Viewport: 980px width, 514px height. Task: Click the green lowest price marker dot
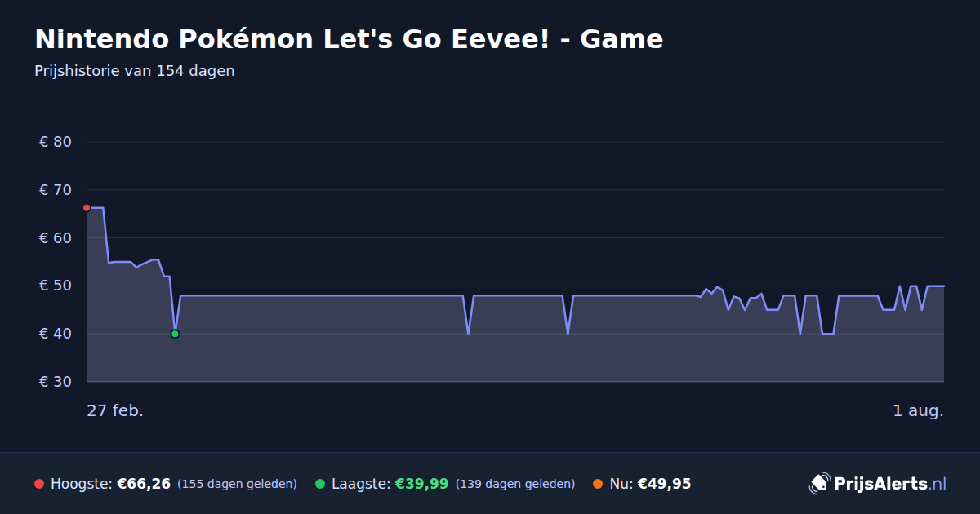click(175, 334)
